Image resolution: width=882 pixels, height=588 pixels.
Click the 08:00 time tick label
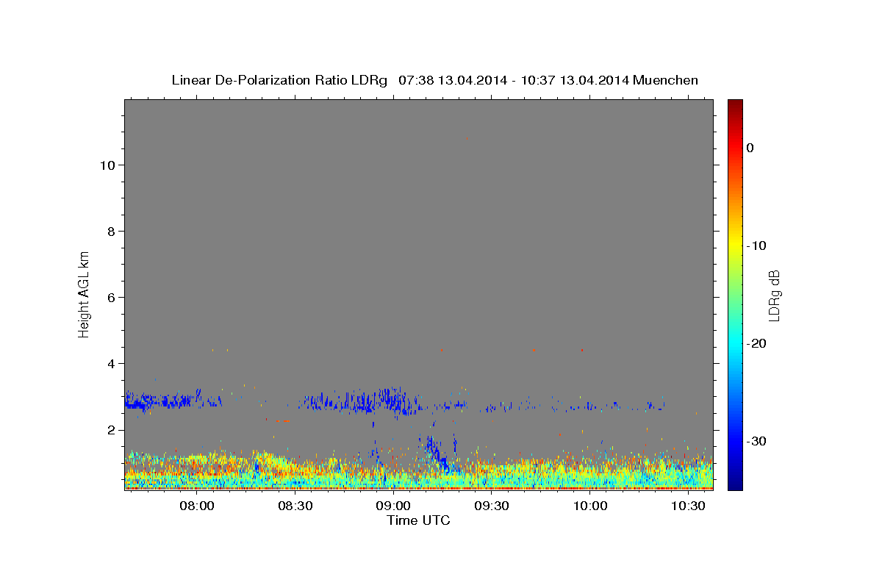(197, 506)
